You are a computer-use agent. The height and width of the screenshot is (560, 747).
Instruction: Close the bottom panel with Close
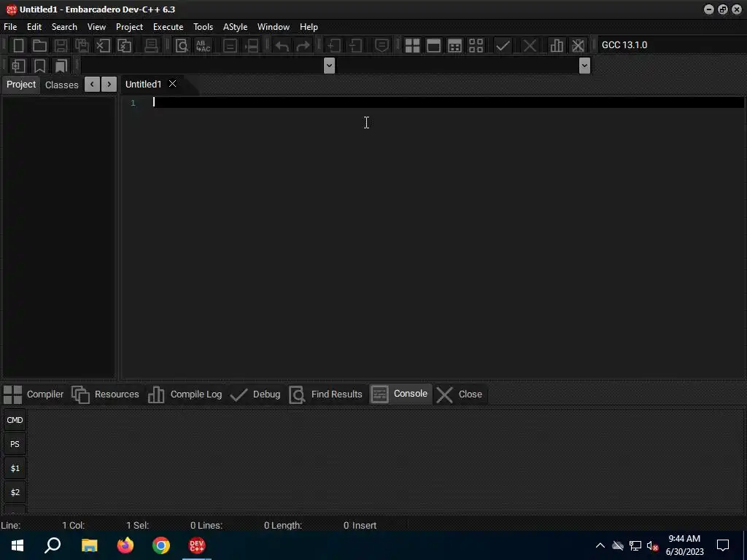(x=460, y=394)
